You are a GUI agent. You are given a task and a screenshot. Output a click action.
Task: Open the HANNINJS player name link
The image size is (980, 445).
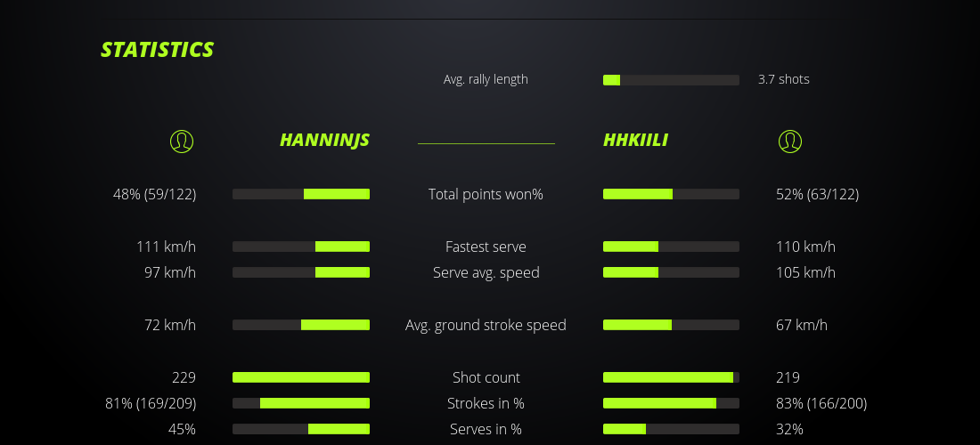pos(324,140)
